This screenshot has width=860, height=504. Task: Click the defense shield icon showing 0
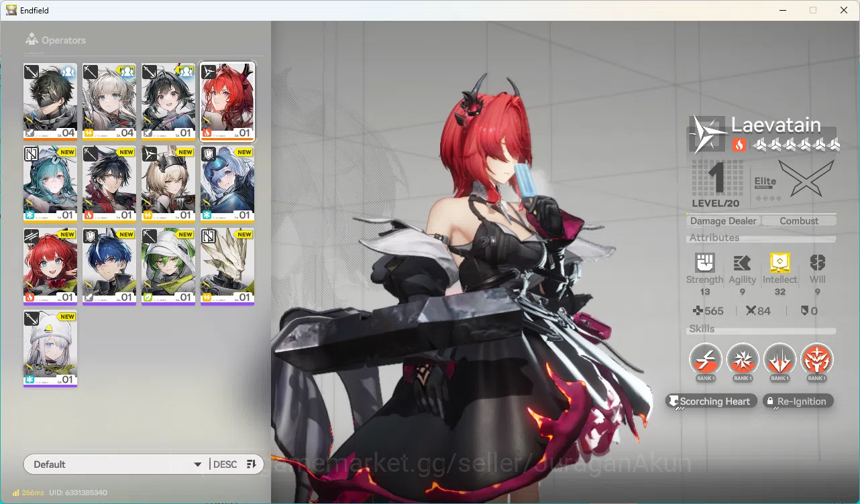click(x=805, y=311)
